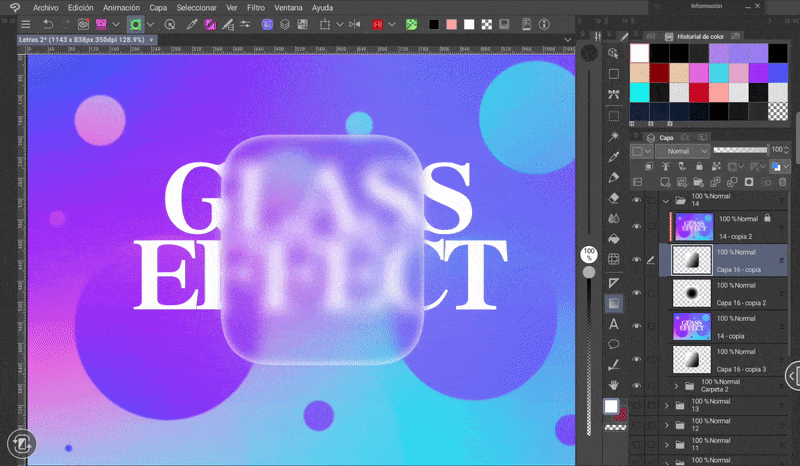800x466 pixels.
Task: Select the Correct line tool
Action: coord(614,364)
